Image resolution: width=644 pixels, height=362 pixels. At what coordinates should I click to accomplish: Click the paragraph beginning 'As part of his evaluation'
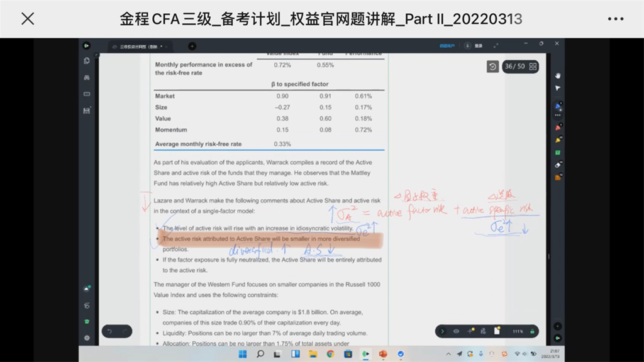263,173
